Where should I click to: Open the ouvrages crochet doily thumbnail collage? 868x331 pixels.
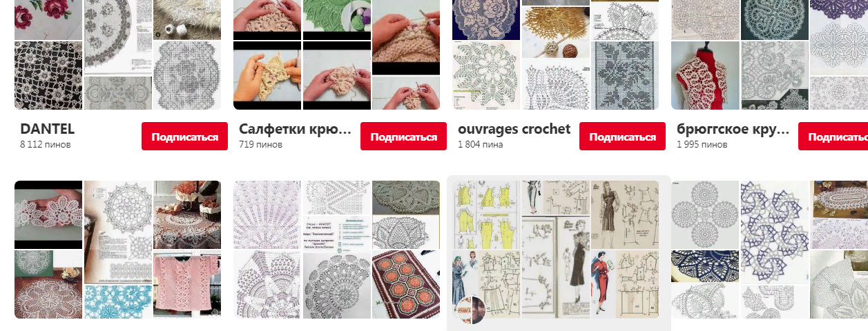(x=555, y=54)
